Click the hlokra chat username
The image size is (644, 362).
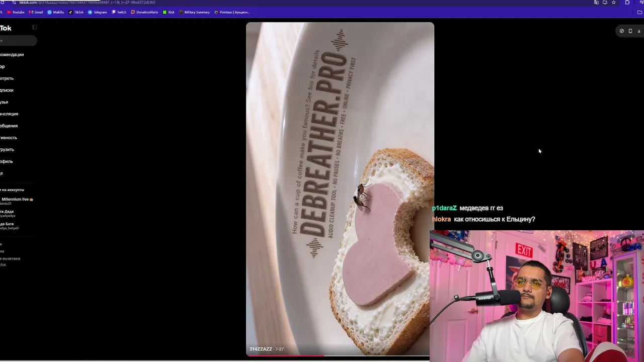tap(442, 219)
